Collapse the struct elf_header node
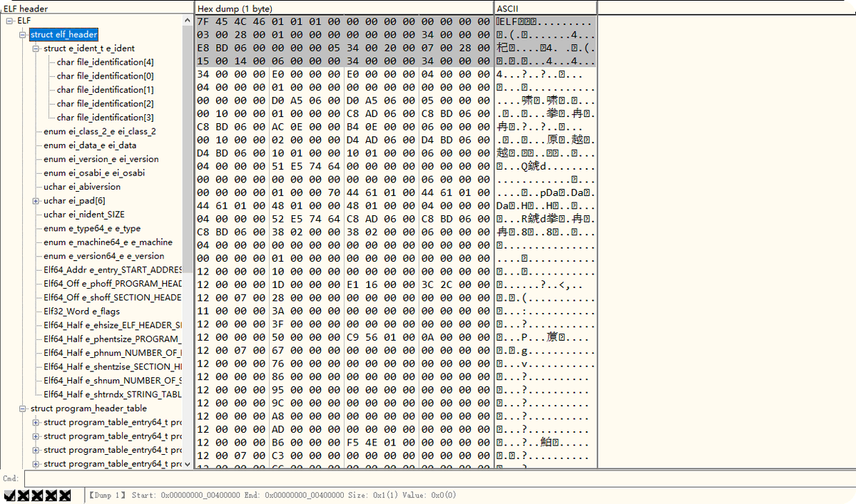 point(23,34)
